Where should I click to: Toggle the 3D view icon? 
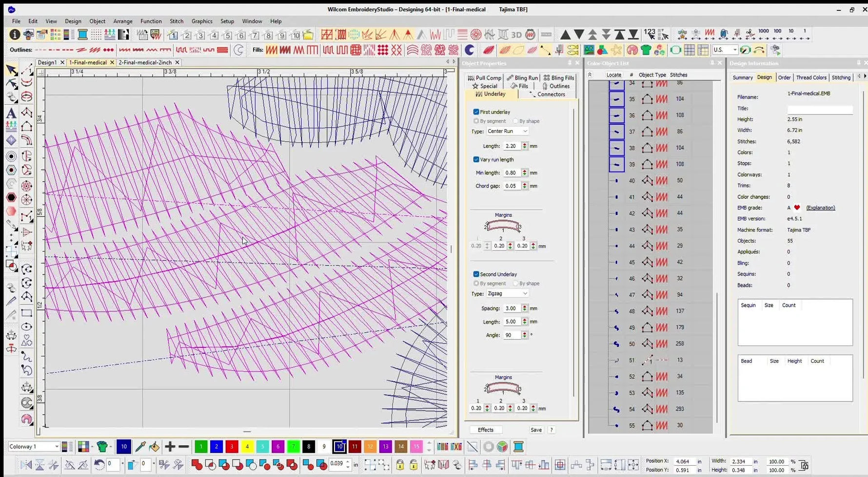[x=516, y=35]
